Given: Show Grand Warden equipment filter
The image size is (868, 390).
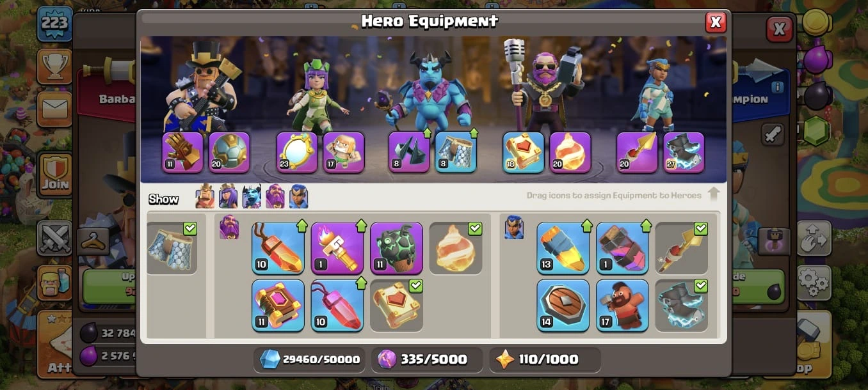Looking at the screenshot, I should (275, 196).
